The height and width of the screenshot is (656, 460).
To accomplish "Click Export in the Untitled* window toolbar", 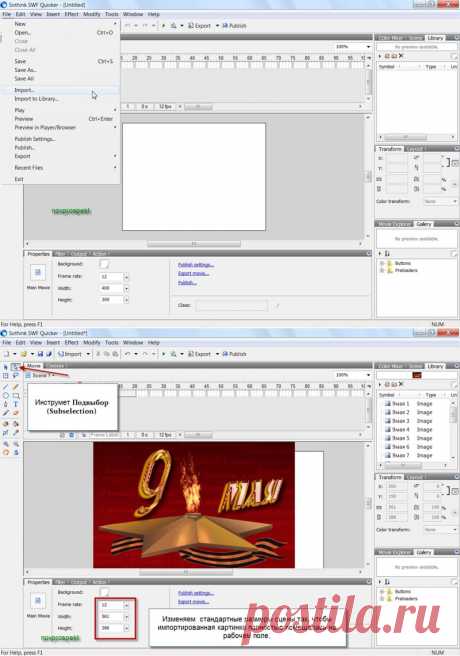I will click(x=199, y=354).
